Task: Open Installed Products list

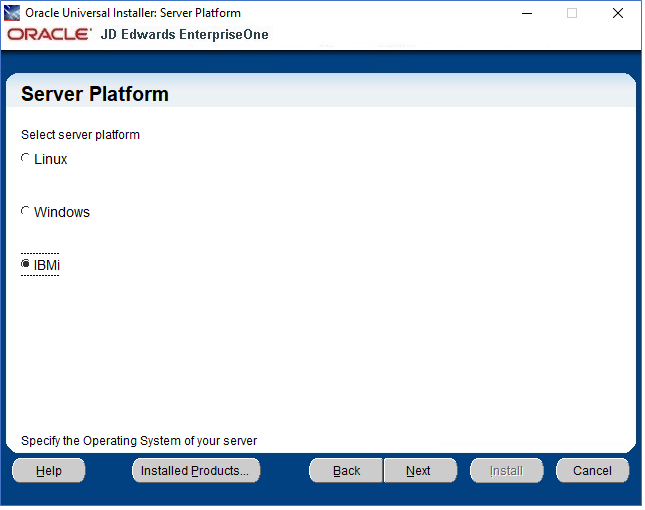Action: (x=196, y=471)
